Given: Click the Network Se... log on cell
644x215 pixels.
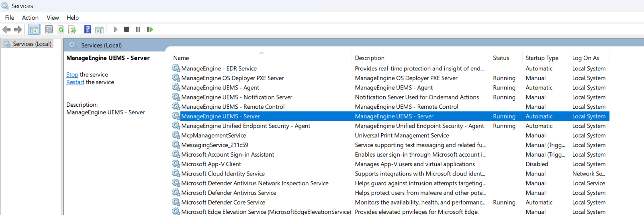Looking at the screenshot, I should click(589, 174).
